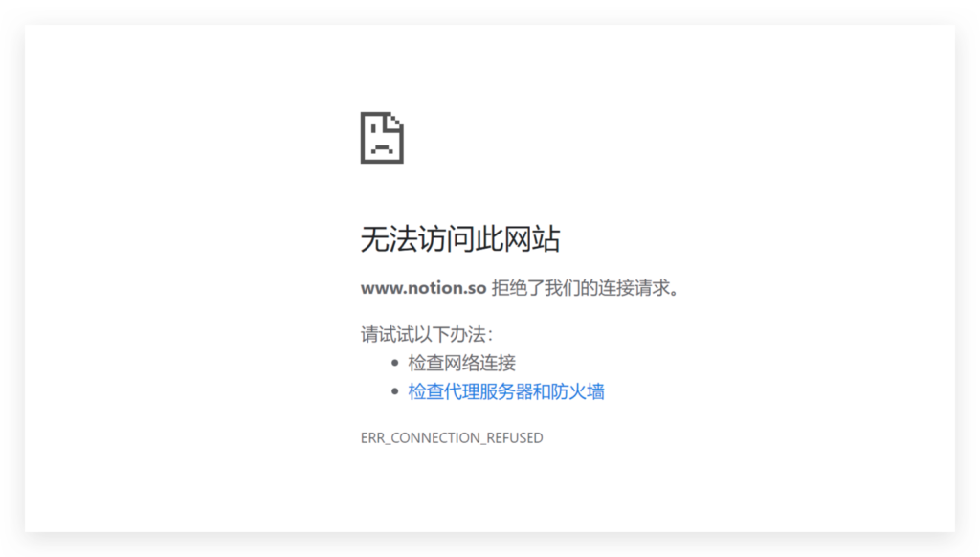Click the www.notion.so domain text
Viewport: 980px width, 557px height.
[423, 287]
